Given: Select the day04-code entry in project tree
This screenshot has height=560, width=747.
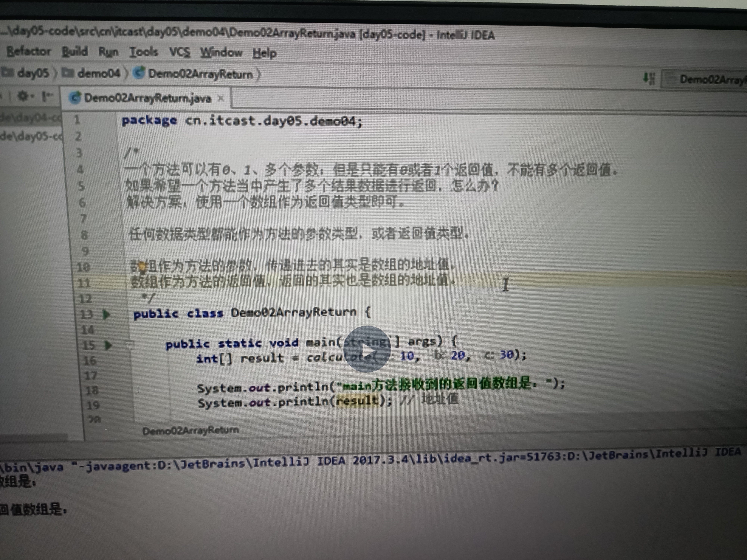Looking at the screenshot, I should click(x=30, y=117).
